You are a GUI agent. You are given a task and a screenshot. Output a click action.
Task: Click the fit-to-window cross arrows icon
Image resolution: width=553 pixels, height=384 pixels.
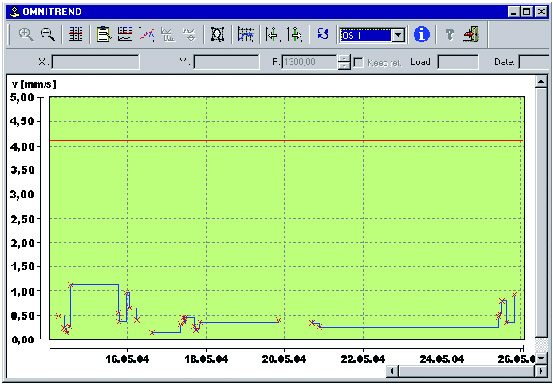coord(218,35)
